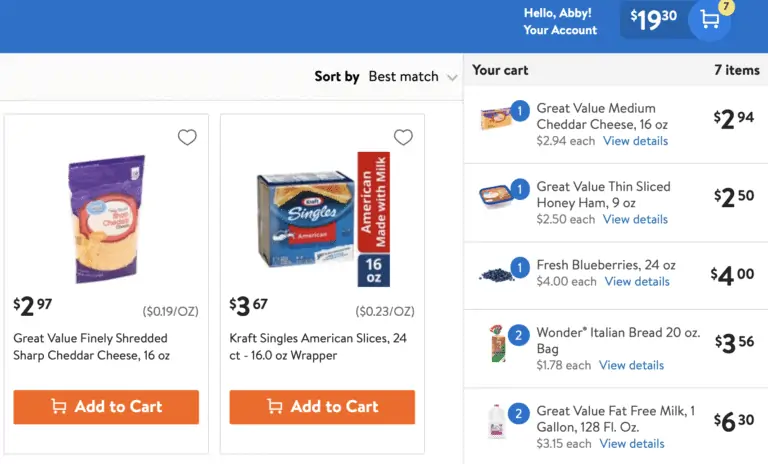Click the Fat Free Milk jug image
768x464 pixels.
click(x=497, y=422)
